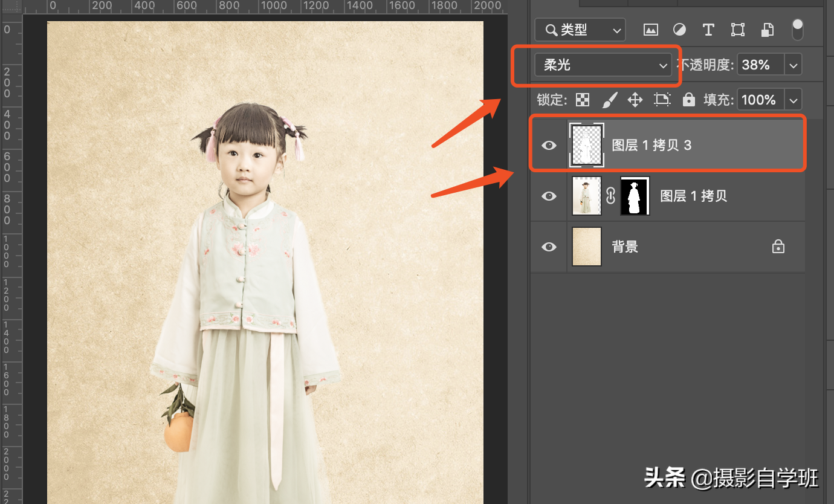
Task: Click the shape layer filter icon
Action: (x=737, y=30)
